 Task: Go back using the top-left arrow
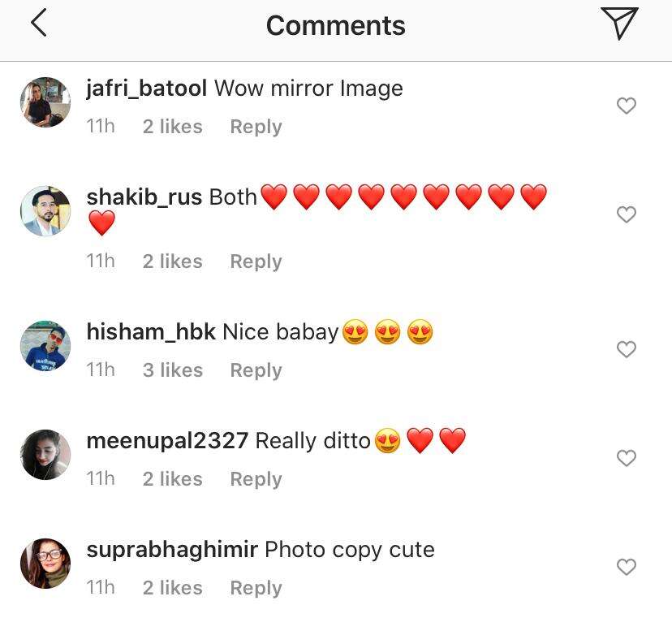(38, 24)
